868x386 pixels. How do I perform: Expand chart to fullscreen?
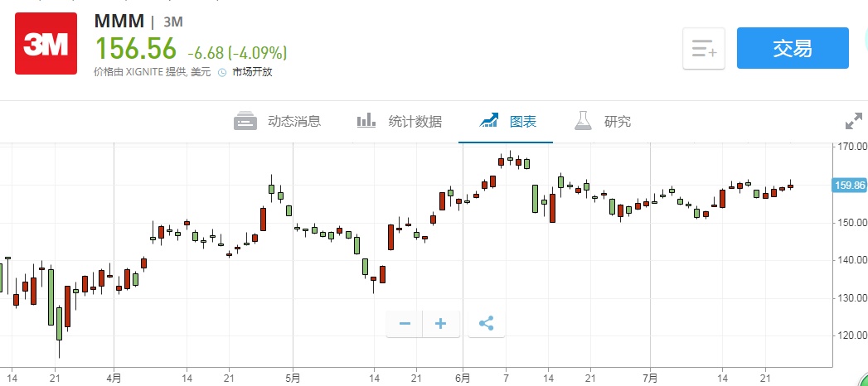pos(854,122)
